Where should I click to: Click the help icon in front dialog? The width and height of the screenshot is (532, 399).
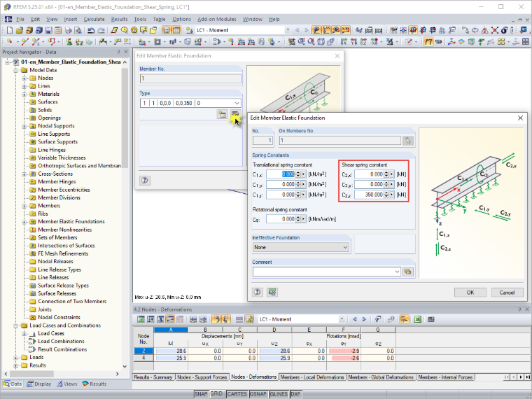[x=258, y=292]
